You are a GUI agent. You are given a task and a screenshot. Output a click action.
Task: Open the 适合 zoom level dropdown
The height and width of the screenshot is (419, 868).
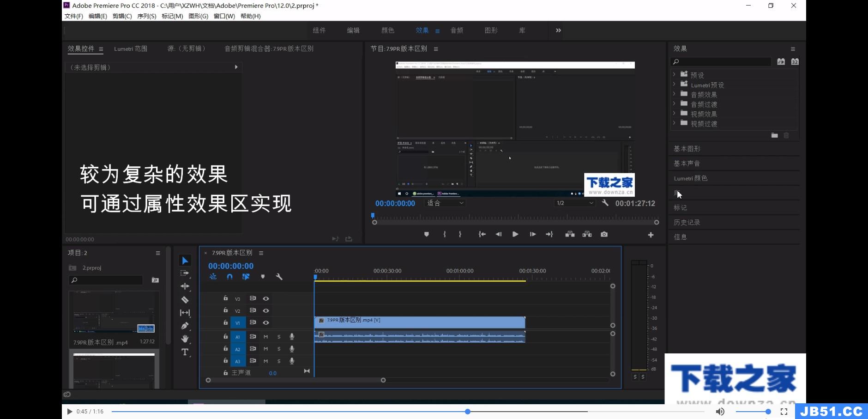coord(445,203)
